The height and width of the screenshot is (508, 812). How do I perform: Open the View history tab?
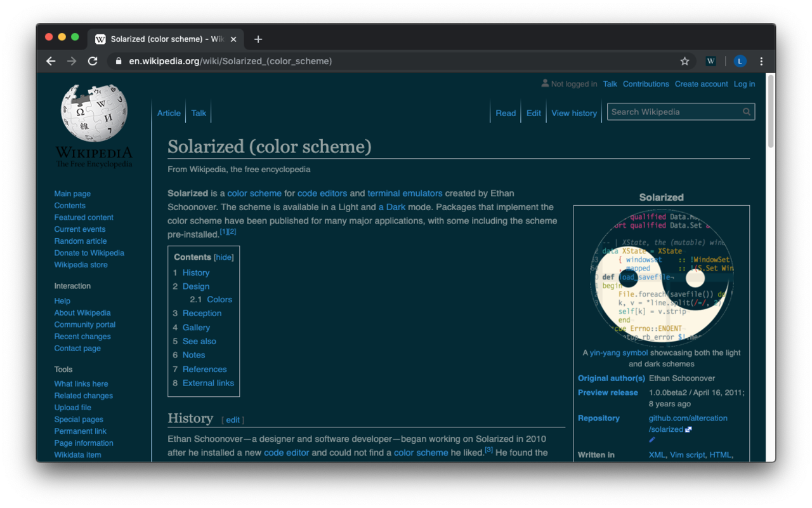click(573, 113)
